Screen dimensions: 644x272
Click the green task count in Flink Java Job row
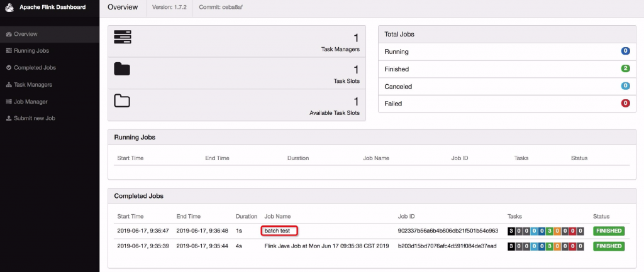(549, 246)
